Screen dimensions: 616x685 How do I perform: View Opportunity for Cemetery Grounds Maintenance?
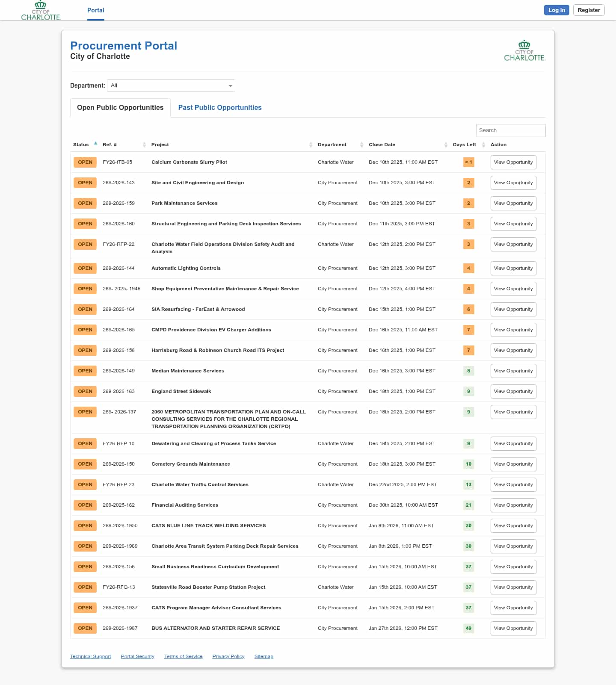(513, 464)
